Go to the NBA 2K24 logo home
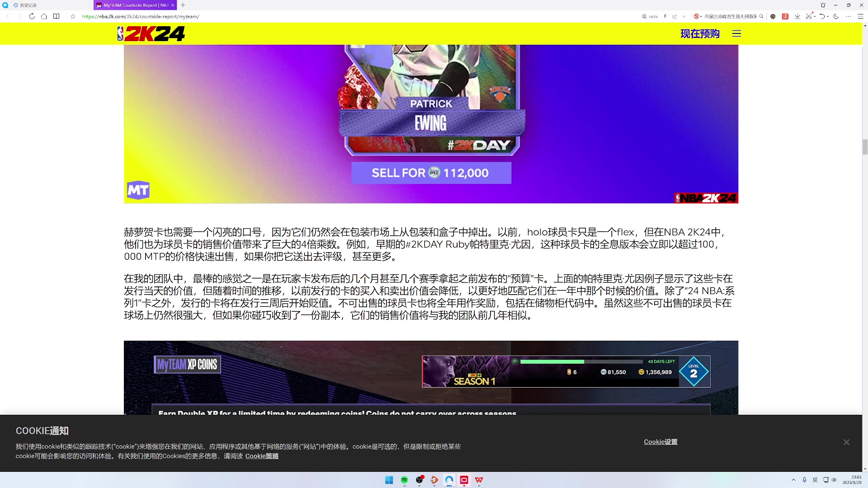This screenshot has height=488, width=868. coord(151,33)
